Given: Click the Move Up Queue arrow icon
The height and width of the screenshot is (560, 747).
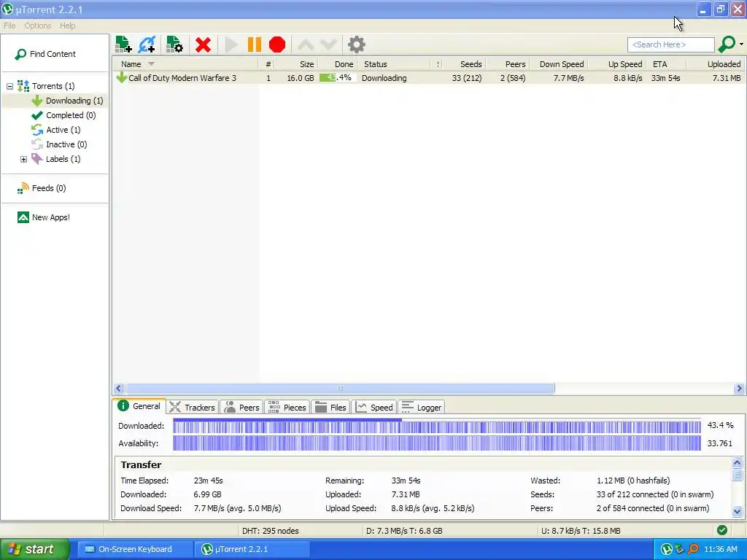Looking at the screenshot, I should pos(306,44).
